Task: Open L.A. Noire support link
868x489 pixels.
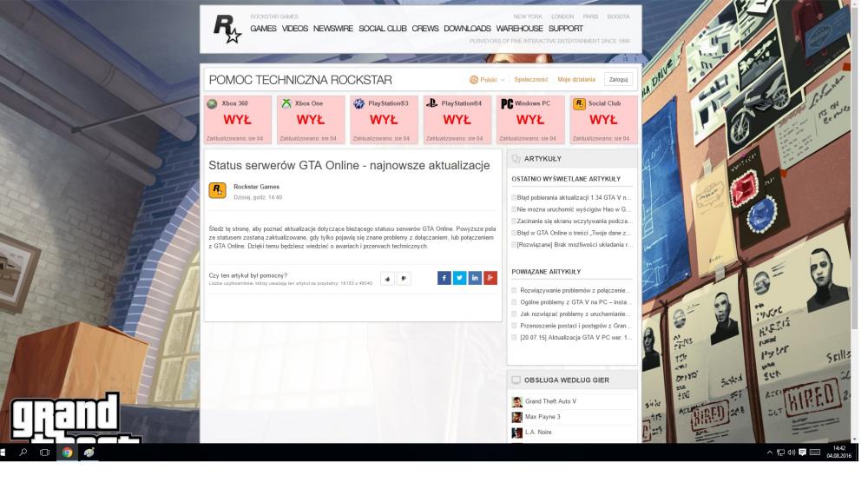Action: (x=538, y=433)
